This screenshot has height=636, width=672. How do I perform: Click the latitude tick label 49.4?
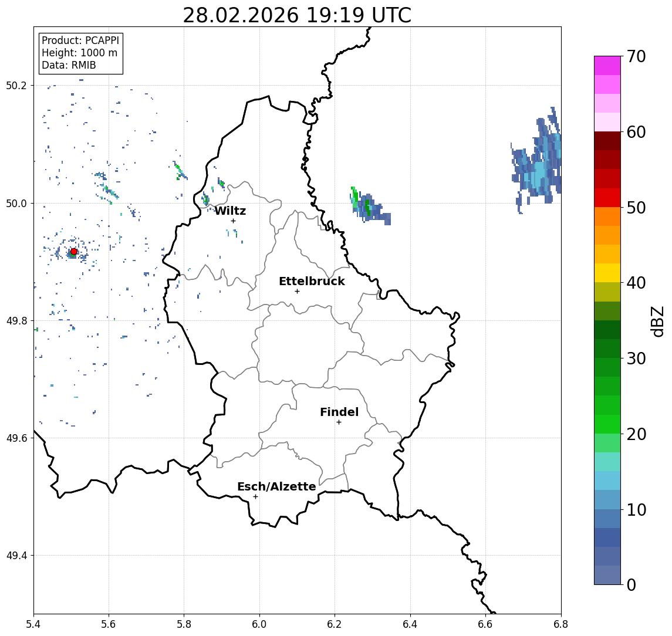16,556
